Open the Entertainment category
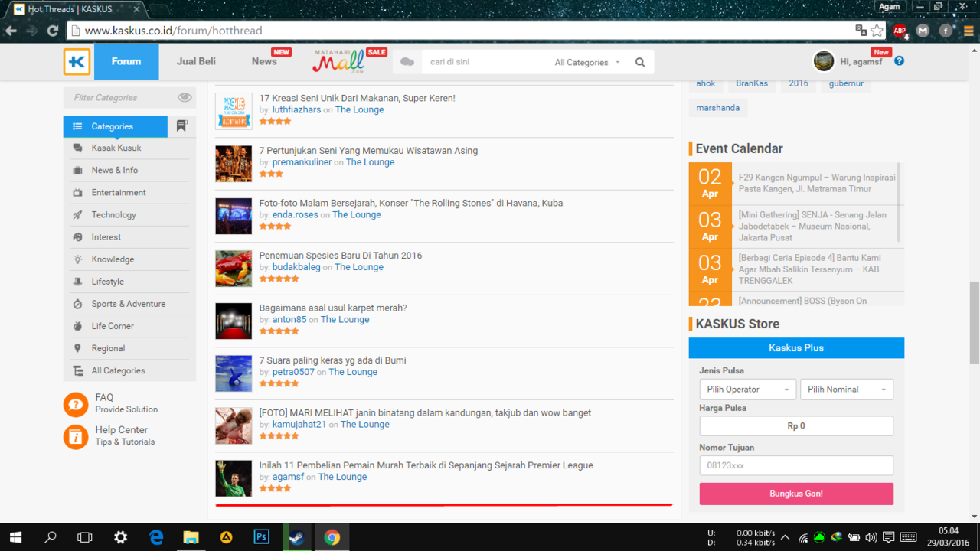980x551 pixels. click(119, 192)
